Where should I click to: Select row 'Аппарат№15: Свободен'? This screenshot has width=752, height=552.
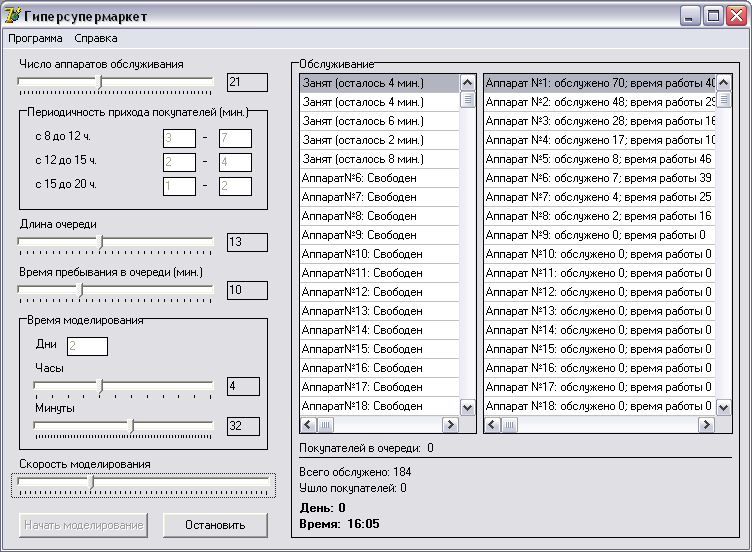[x=380, y=349]
